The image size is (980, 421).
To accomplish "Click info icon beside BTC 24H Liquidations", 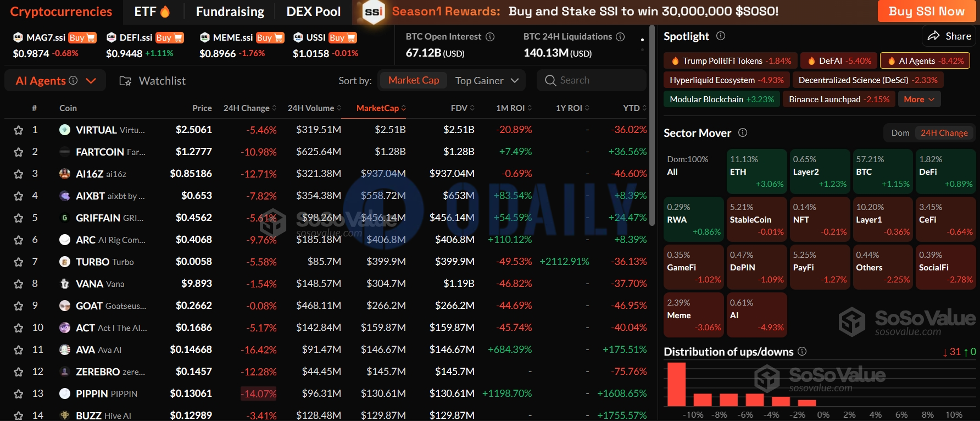I will pos(620,36).
